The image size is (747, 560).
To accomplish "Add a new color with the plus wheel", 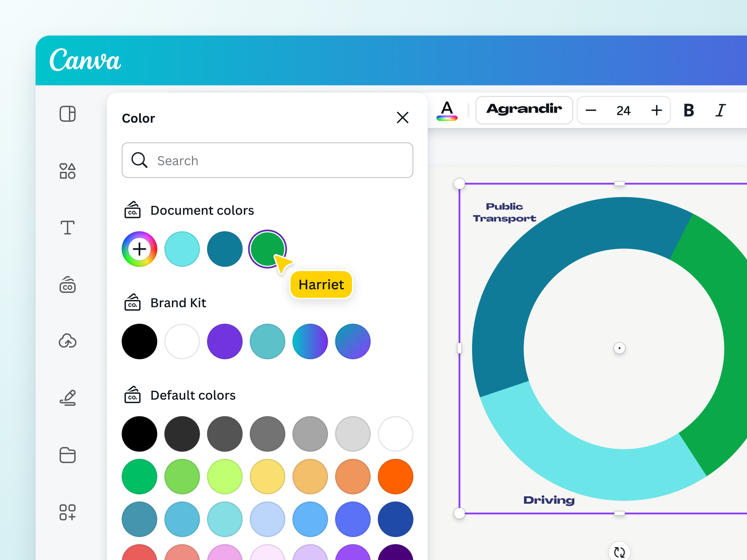I will tap(139, 249).
